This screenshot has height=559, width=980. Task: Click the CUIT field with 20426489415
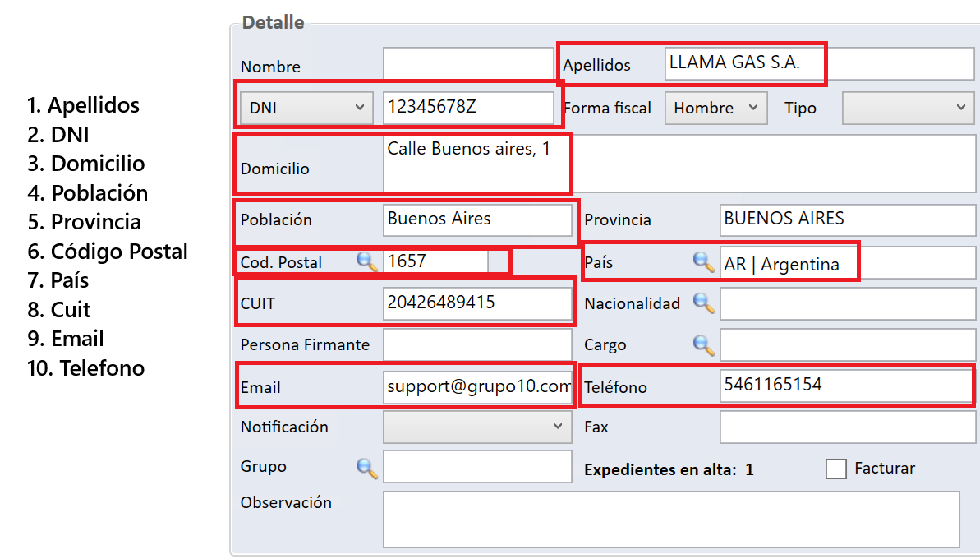point(477,303)
